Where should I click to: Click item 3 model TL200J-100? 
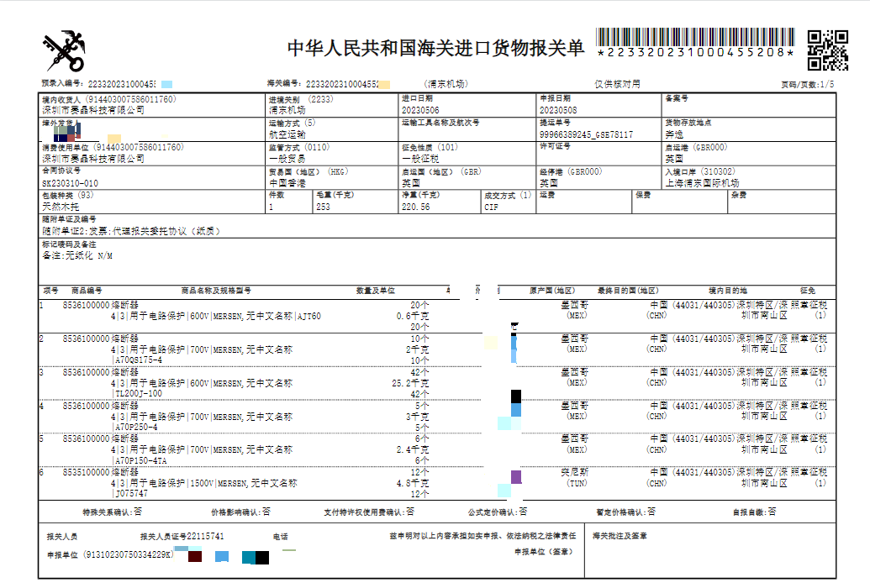click(x=137, y=393)
